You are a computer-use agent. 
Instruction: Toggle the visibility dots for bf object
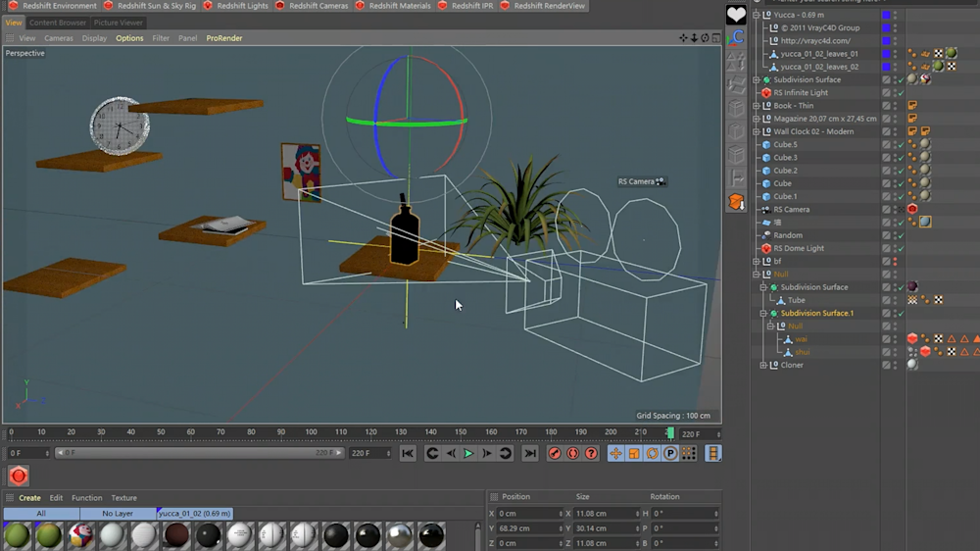pyautogui.click(x=895, y=261)
